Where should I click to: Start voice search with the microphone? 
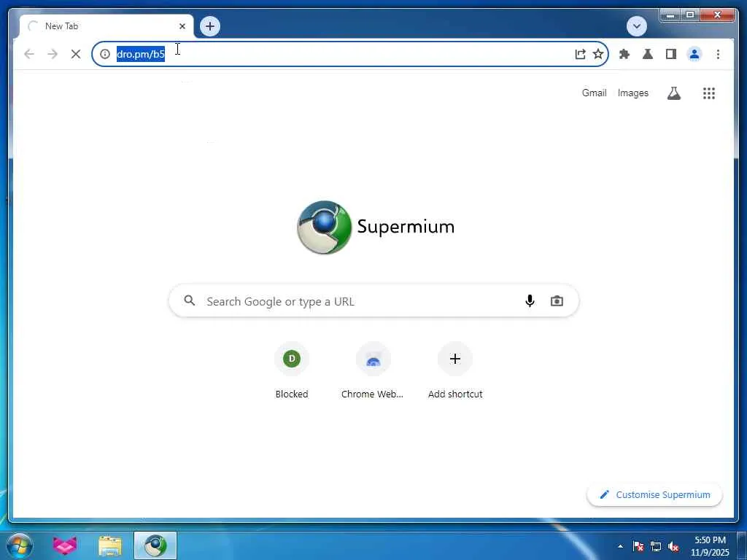pyautogui.click(x=530, y=301)
